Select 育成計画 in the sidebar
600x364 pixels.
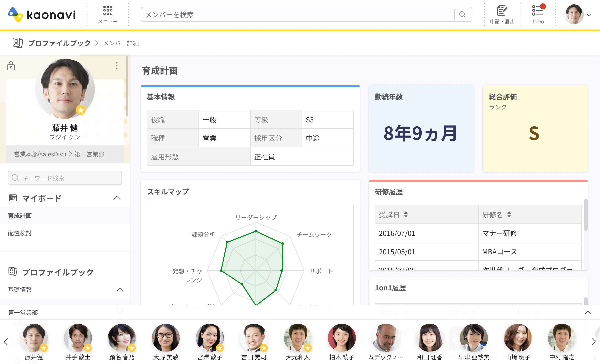(20, 216)
